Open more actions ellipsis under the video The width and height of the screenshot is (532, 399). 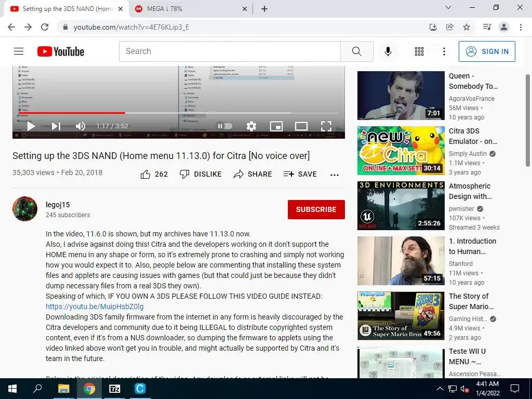tap(334, 175)
